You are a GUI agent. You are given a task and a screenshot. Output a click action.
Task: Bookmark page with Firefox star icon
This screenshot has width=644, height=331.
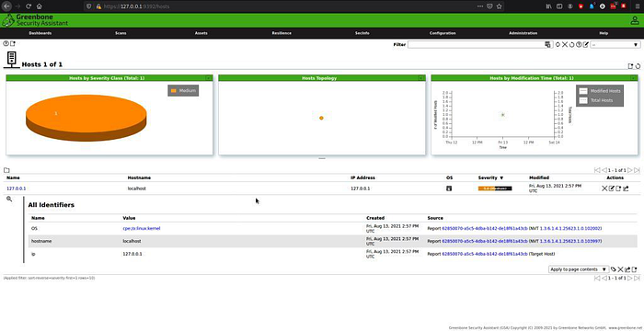click(x=499, y=6)
